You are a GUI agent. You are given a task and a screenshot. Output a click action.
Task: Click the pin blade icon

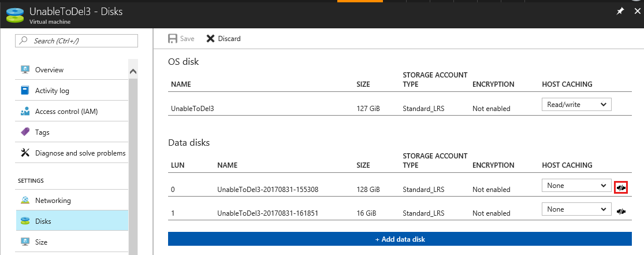pos(620,11)
